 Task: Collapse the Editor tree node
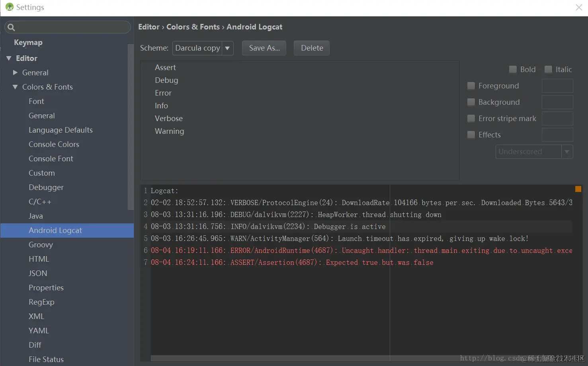[x=9, y=58]
